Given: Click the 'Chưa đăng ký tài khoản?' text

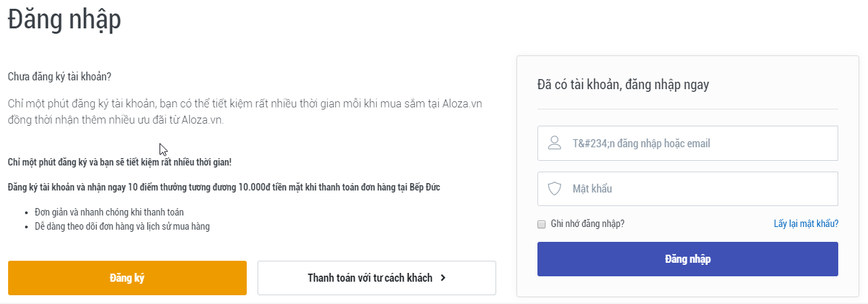Looking at the screenshot, I should click(x=59, y=76).
